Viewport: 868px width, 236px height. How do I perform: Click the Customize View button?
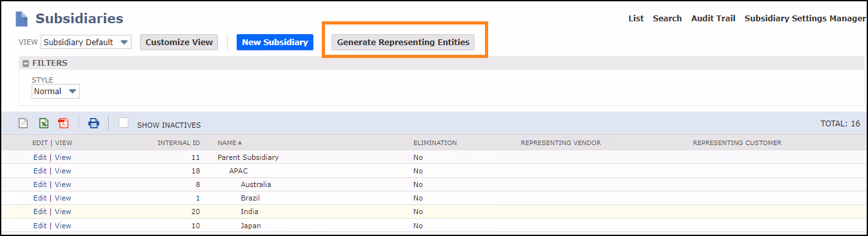(179, 43)
